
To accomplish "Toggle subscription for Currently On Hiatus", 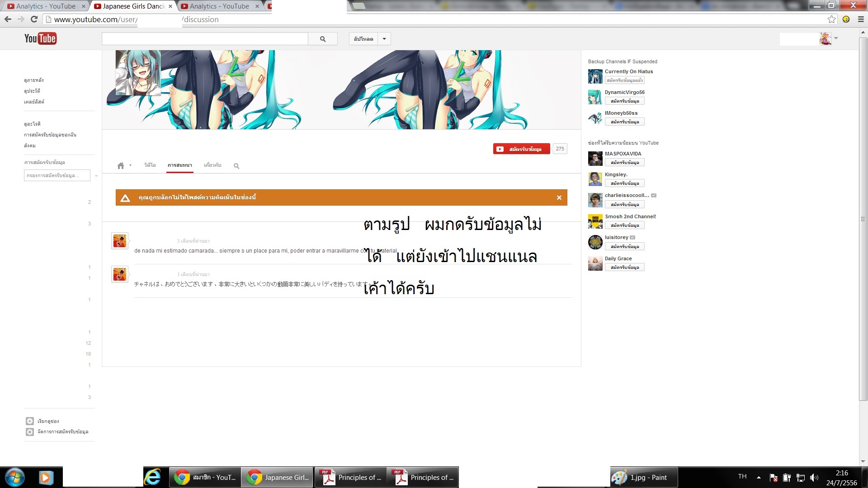I will click(x=624, y=80).
